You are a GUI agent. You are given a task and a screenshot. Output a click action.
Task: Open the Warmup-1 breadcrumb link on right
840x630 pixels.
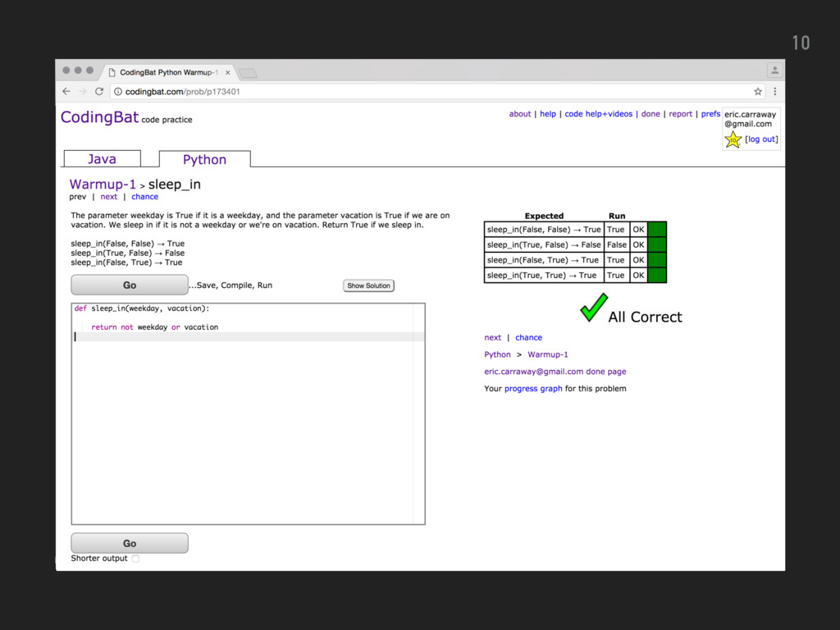(547, 354)
